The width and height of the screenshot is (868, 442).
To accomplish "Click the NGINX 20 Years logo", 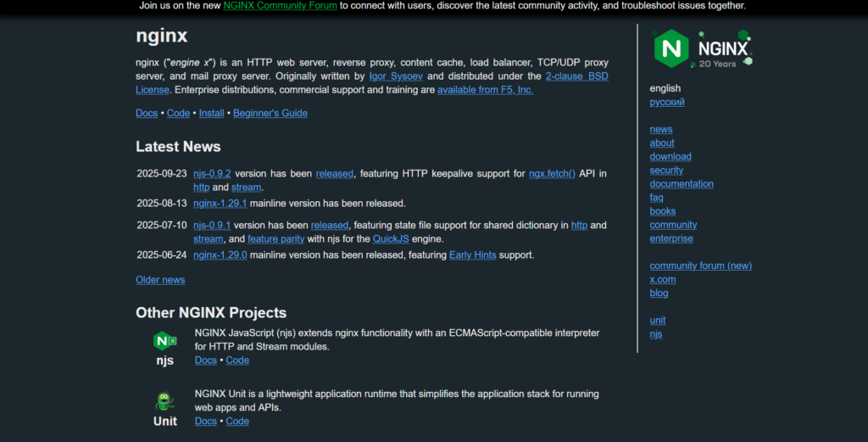I will pos(702,48).
